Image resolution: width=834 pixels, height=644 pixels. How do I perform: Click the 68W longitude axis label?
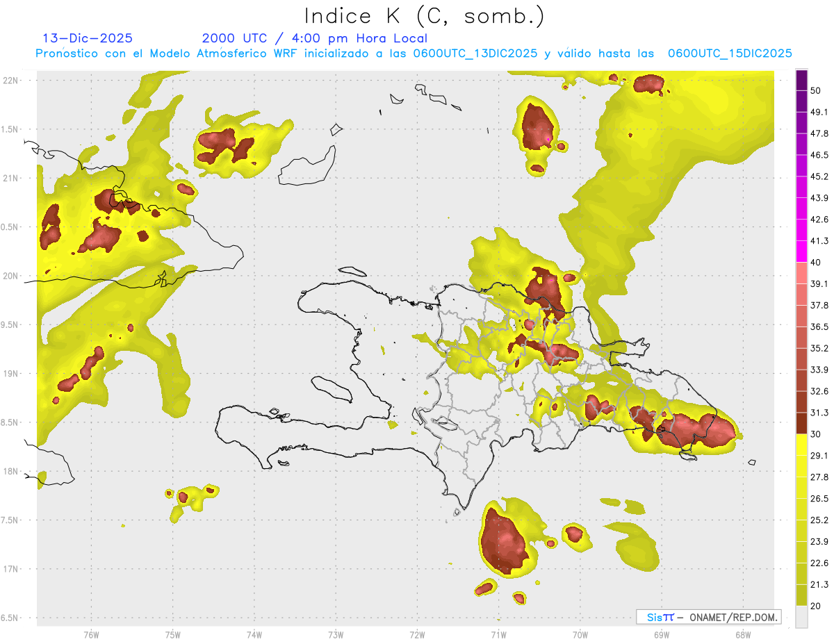(742, 634)
